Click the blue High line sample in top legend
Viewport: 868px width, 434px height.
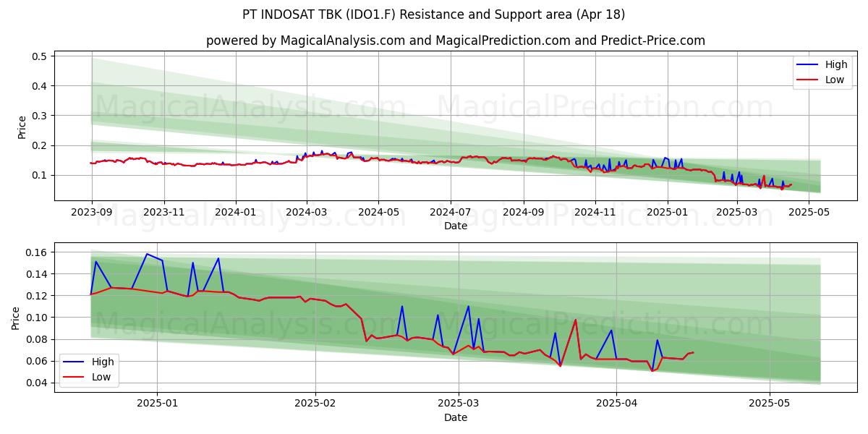pos(808,65)
